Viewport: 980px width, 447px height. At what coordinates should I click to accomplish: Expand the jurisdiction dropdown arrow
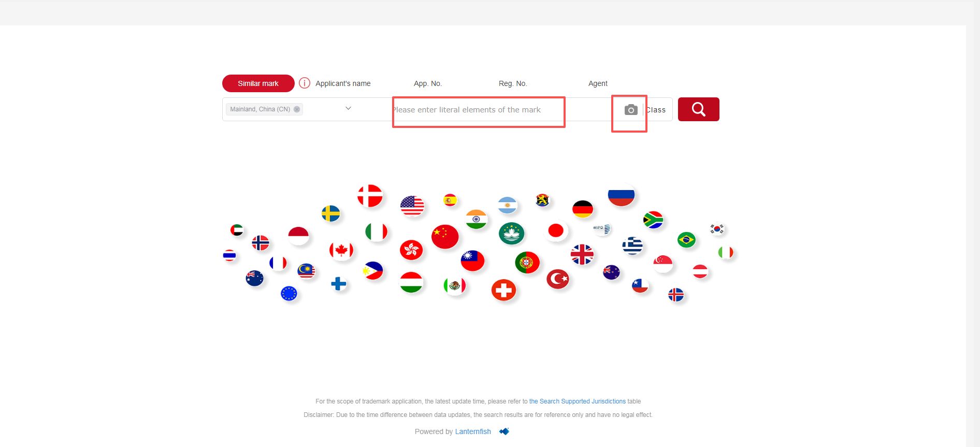click(348, 108)
